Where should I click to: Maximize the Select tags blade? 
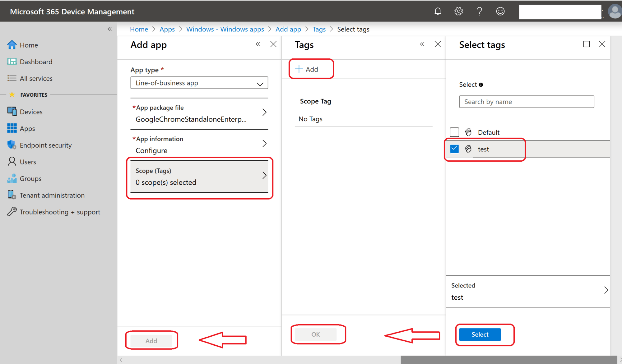(586, 44)
